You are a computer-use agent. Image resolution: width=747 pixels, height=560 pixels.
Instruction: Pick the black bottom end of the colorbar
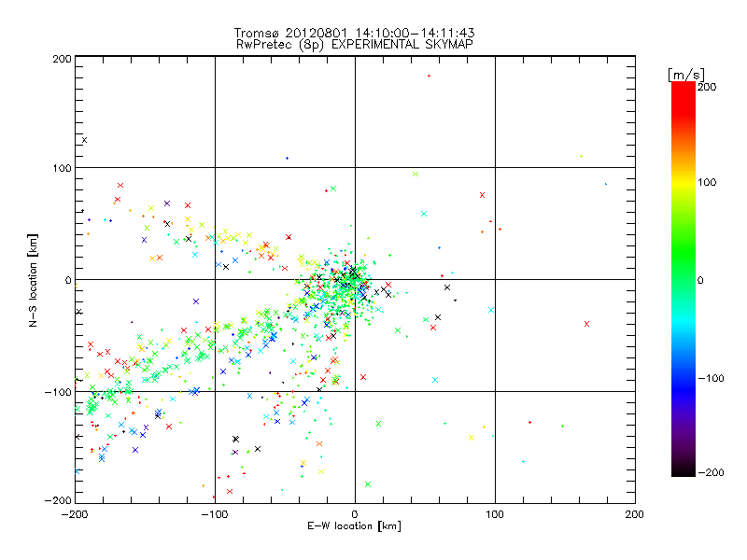pyautogui.click(x=684, y=471)
